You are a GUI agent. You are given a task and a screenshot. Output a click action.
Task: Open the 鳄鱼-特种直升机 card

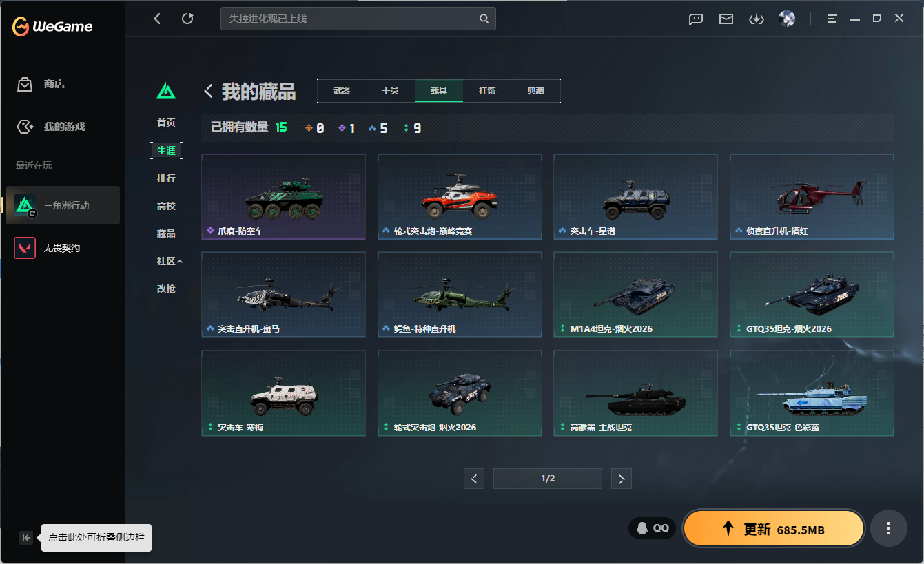click(x=460, y=295)
